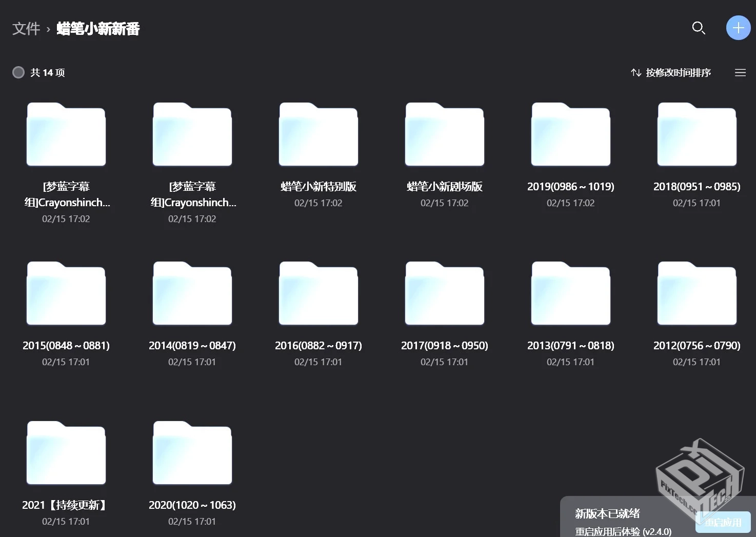Select the 蜡笔小新新番 breadcrumb title
The width and height of the screenshot is (756, 537).
(x=98, y=29)
